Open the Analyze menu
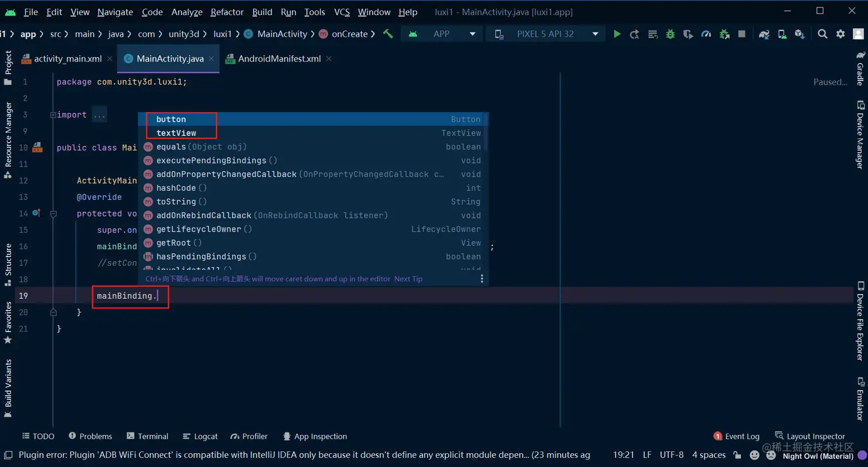Viewport: 868px width, 467px height. [187, 11]
